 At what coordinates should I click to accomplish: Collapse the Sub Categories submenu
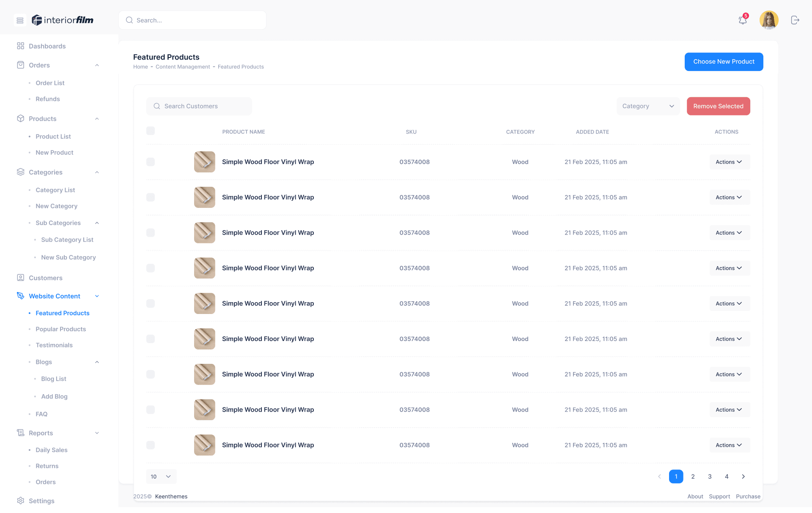[x=97, y=223]
